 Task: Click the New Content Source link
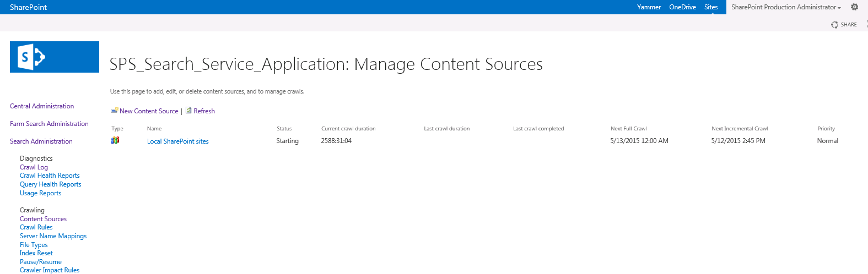coord(149,111)
